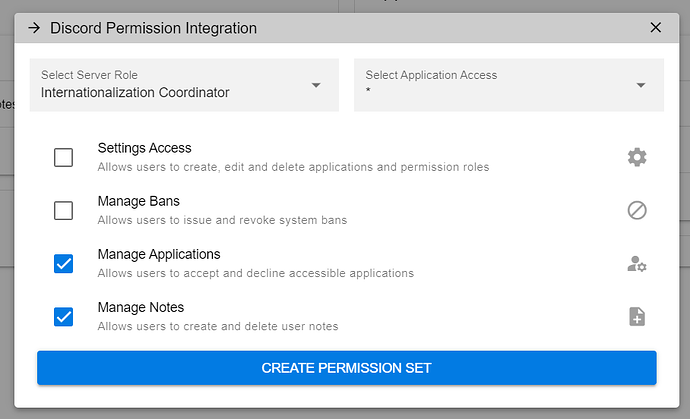Click the 'Allows users to issue and revoke system bans' text
The width and height of the screenshot is (690, 419).
(222, 220)
